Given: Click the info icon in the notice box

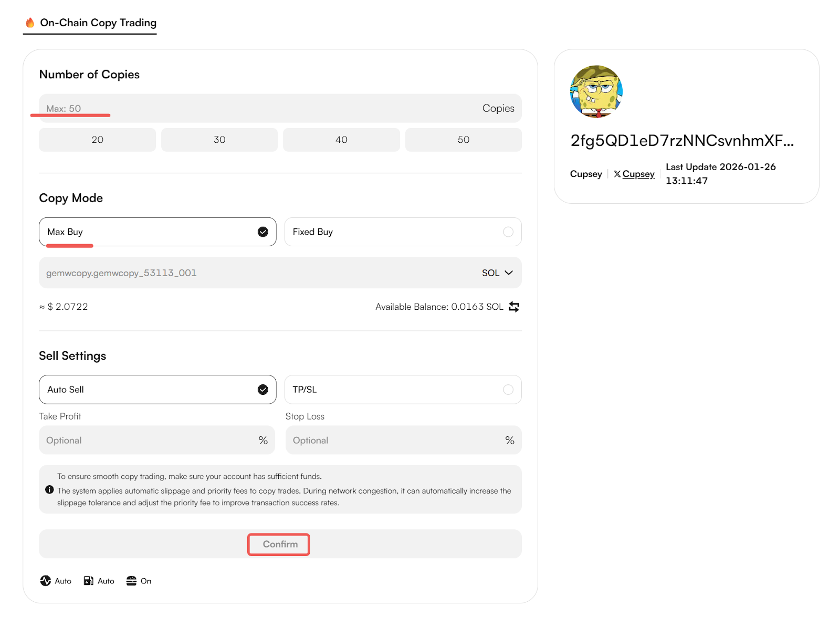Looking at the screenshot, I should 49,490.
